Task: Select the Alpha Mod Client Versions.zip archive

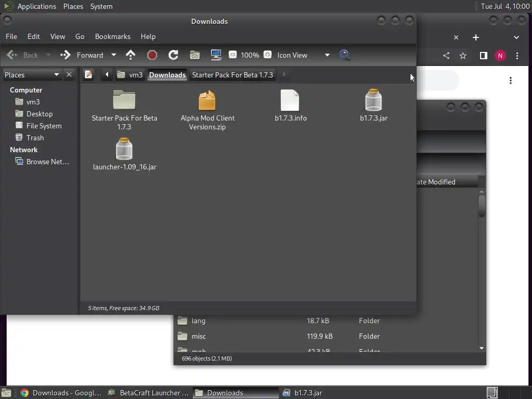Action: (207, 110)
